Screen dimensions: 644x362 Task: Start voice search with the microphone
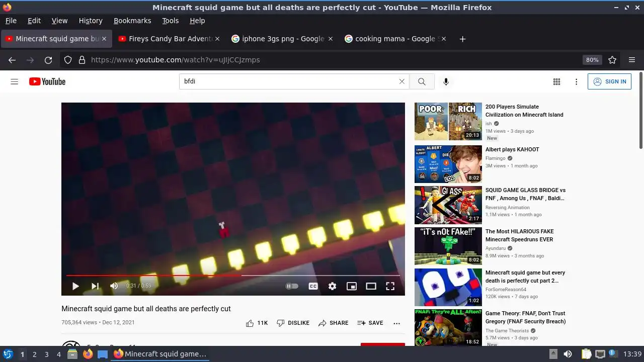(446, 81)
